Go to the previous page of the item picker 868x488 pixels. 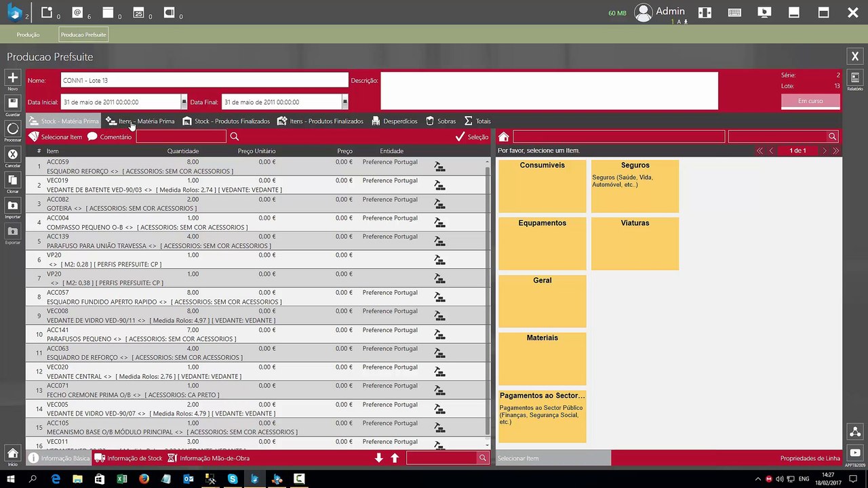pyautogui.click(x=771, y=150)
